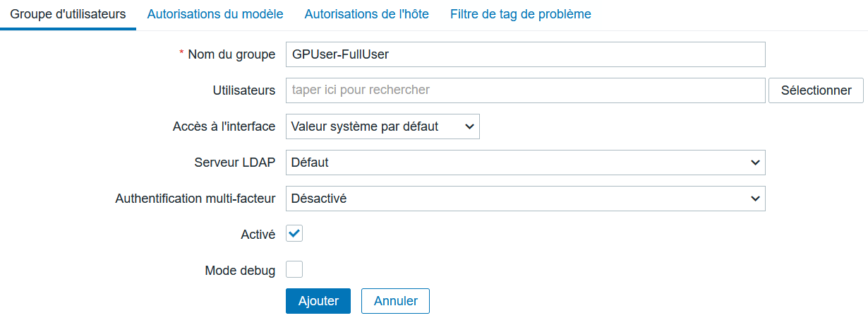Image resolution: width=868 pixels, height=330 pixels.
Task: Uncheck the Activé checkbox
Action: point(294,233)
